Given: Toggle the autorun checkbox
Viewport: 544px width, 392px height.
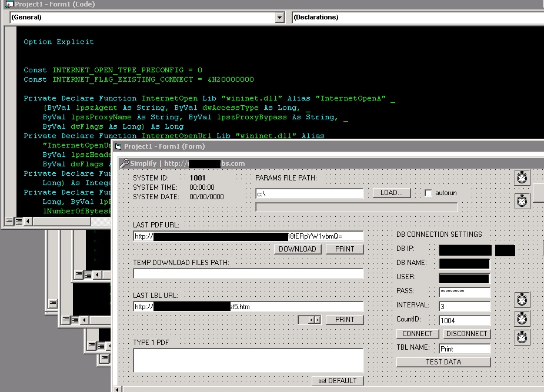Looking at the screenshot, I should point(429,193).
